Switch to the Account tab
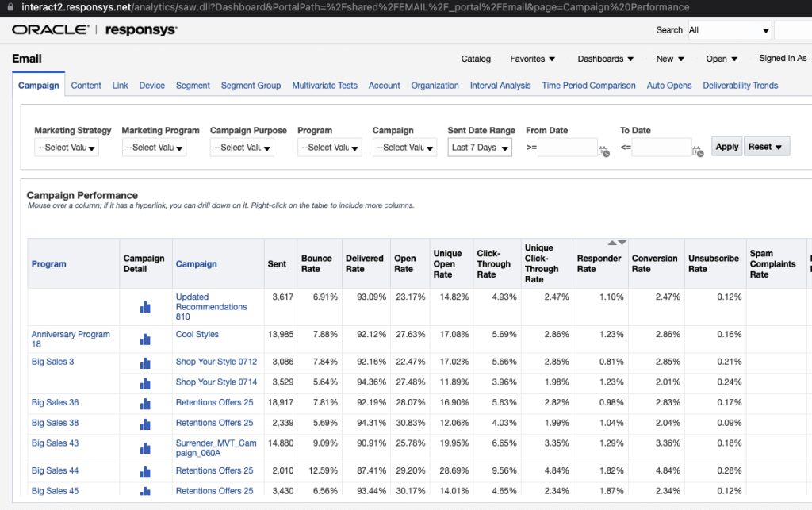812x510 pixels. (385, 86)
